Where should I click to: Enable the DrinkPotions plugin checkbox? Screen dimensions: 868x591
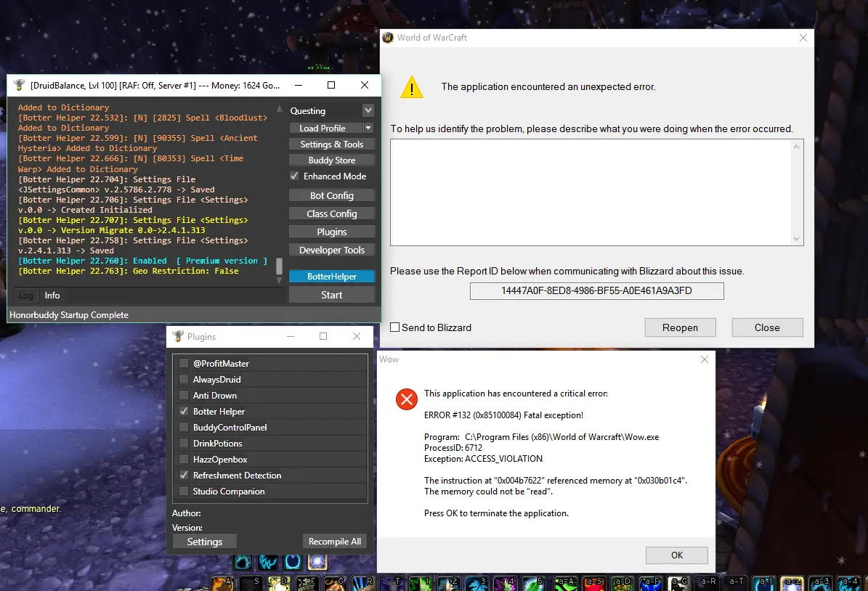click(184, 443)
